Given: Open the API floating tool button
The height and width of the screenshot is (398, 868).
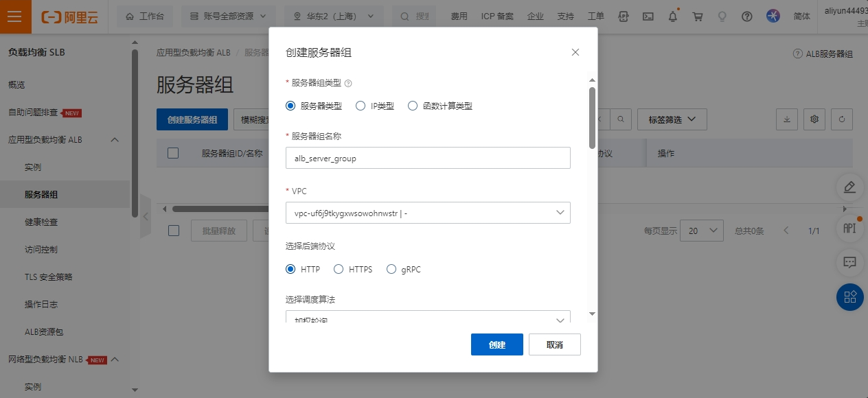Looking at the screenshot, I should click(849, 228).
